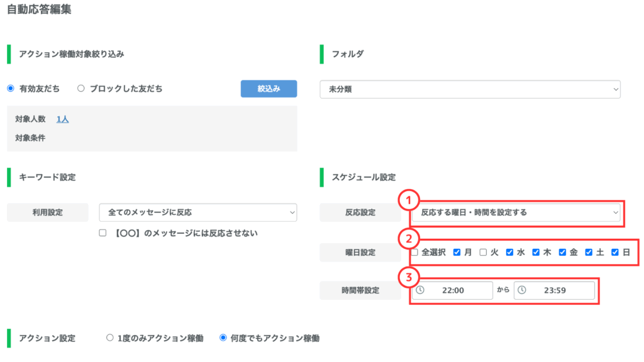
Task: Select 何度でもアクション稼働 radio option
Action: point(223,337)
